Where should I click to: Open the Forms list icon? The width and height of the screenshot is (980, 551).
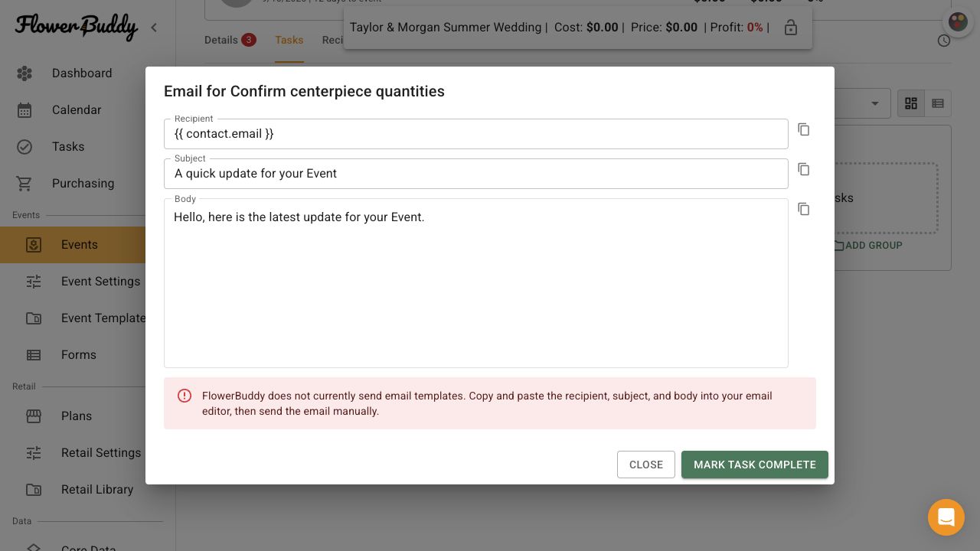(x=34, y=355)
